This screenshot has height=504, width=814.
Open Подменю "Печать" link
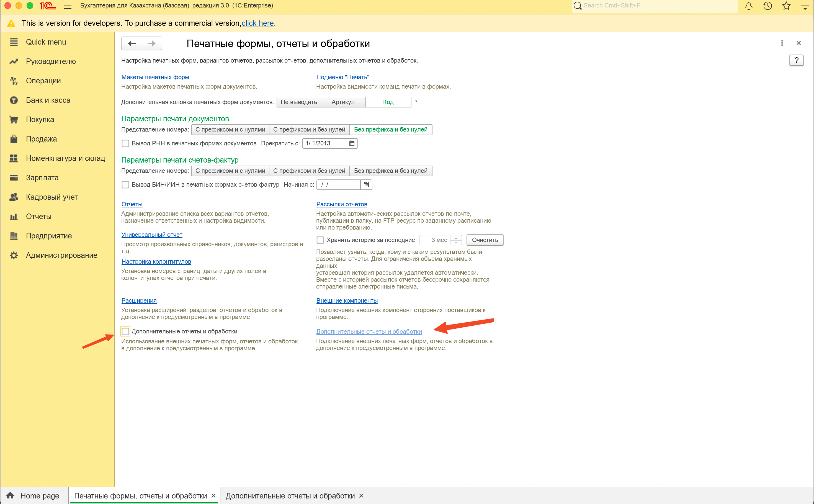coord(343,77)
